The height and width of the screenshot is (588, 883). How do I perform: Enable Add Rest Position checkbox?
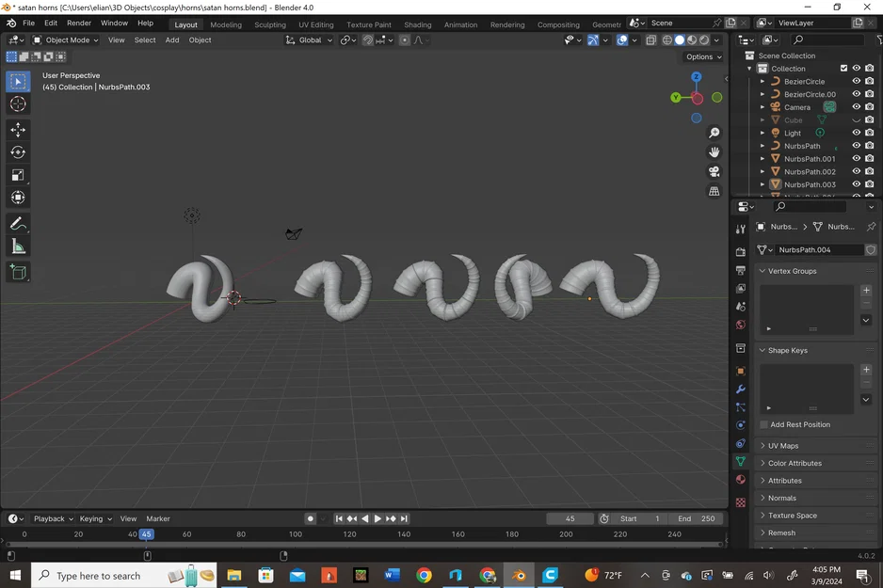(764, 425)
